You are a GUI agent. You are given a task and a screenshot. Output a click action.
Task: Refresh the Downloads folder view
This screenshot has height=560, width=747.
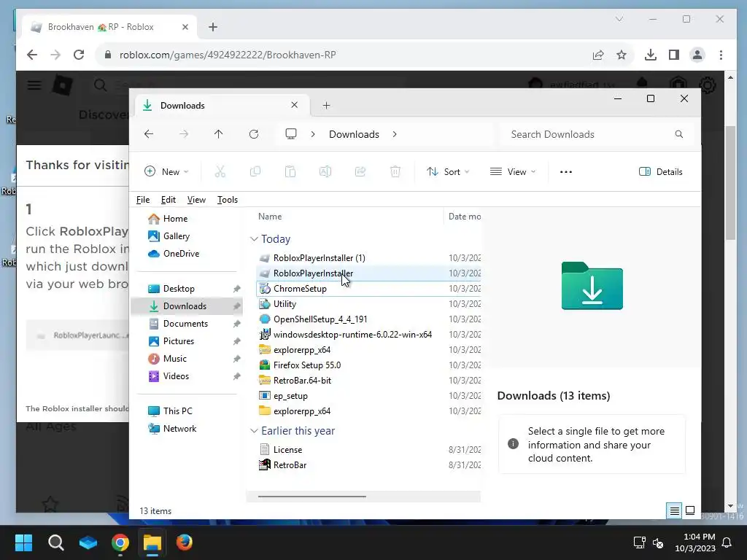(x=254, y=134)
